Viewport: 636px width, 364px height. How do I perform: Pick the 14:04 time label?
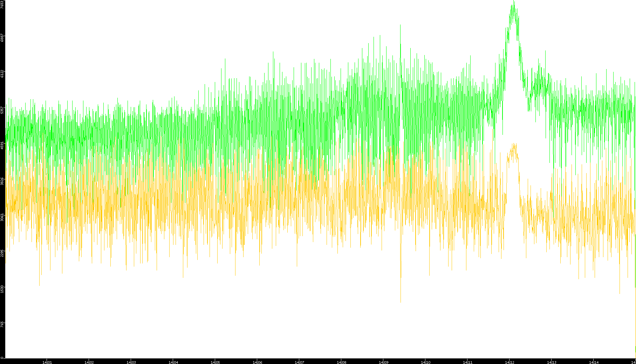pos(173,362)
